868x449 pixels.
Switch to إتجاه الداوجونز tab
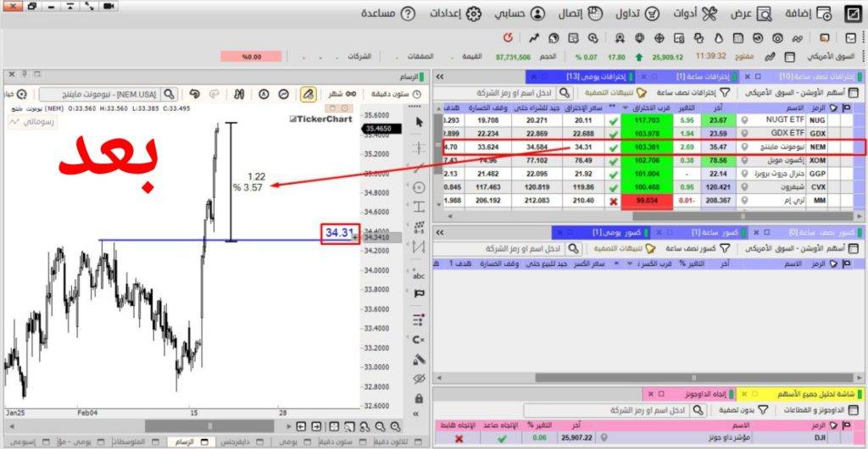click(690, 394)
